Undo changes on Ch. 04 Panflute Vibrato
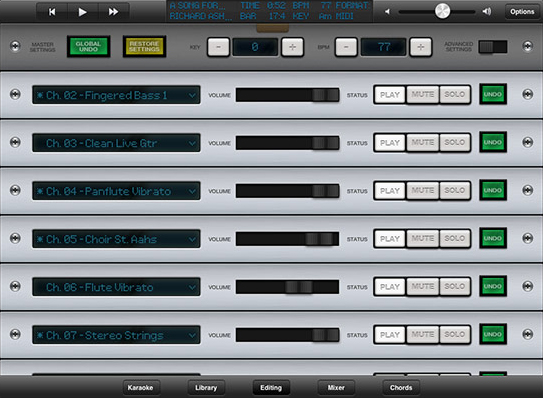The width and height of the screenshot is (543, 398). [493, 190]
